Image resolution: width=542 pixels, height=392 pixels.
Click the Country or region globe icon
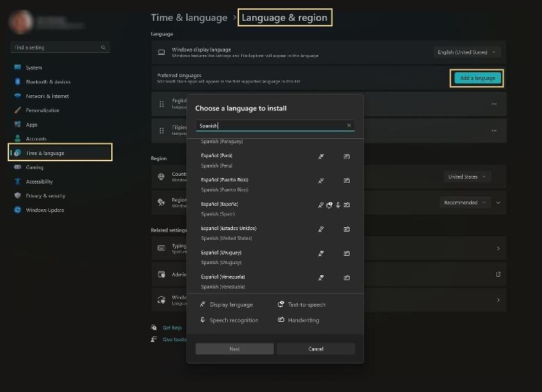(x=161, y=177)
